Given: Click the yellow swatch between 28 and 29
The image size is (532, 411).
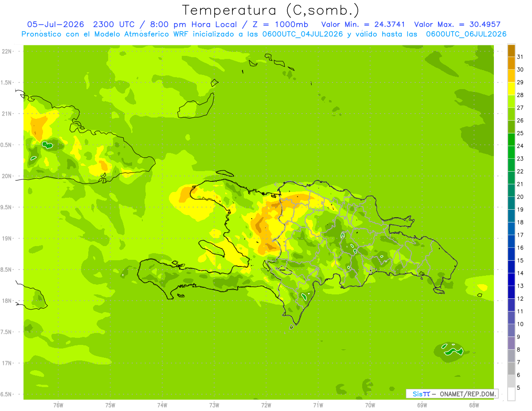Looking at the screenshot, I should (511, 88).
